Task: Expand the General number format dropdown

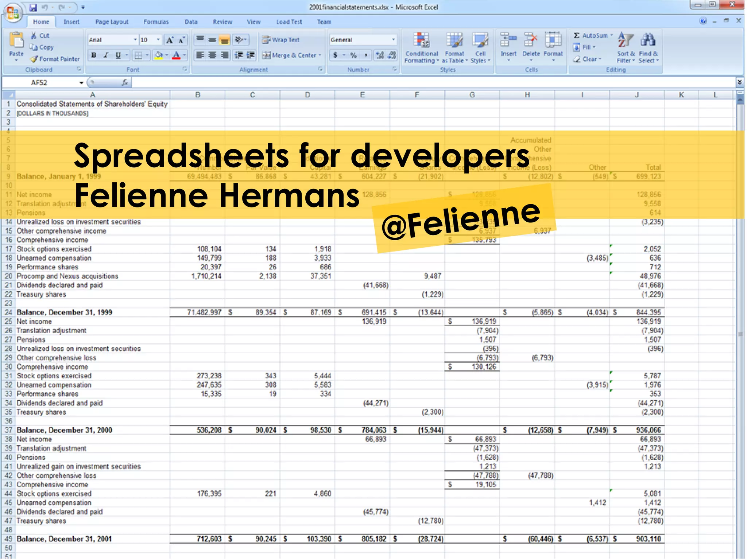Action: point(393,40)
